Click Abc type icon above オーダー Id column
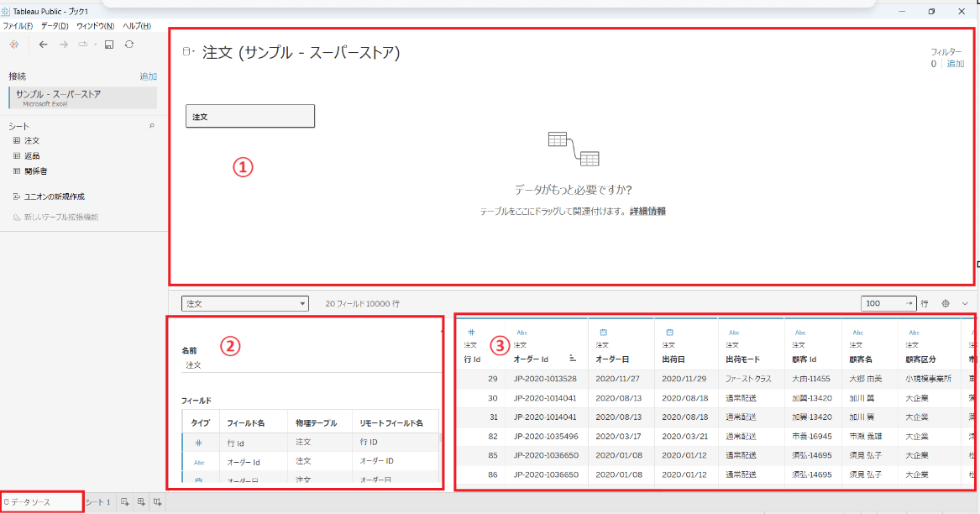The image size is (980, 514). pos(521,333)
